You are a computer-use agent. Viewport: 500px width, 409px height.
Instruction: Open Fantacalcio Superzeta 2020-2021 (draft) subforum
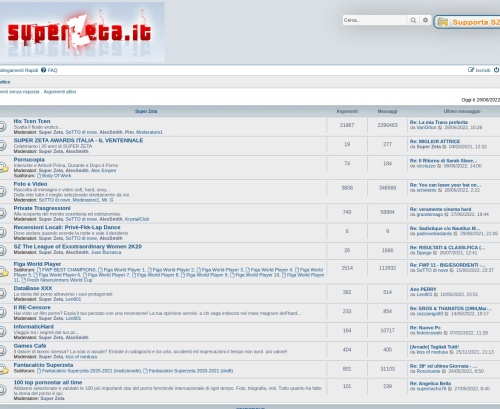pos(191,371)
